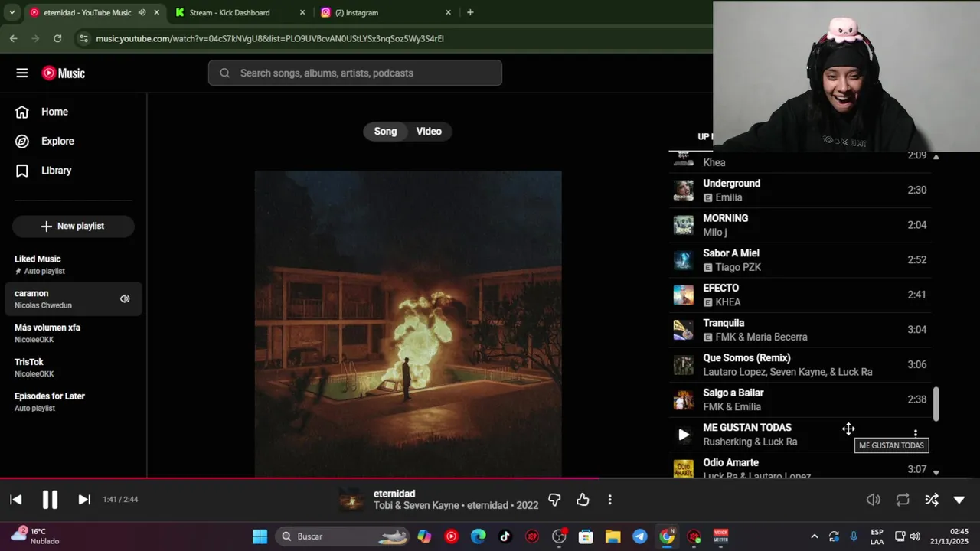Pause the current song
980x551 pixels.
coord(50,500)
